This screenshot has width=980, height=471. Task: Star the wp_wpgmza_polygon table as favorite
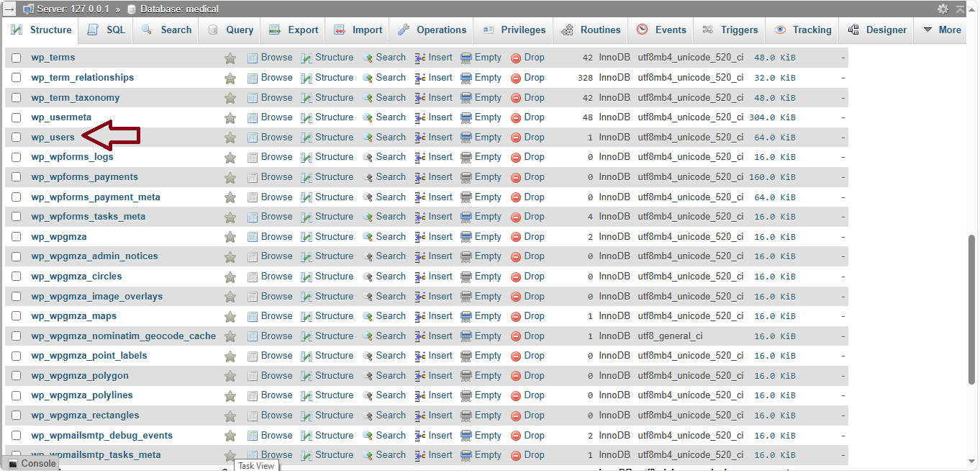pyautogui.click(x=230, y=376)
